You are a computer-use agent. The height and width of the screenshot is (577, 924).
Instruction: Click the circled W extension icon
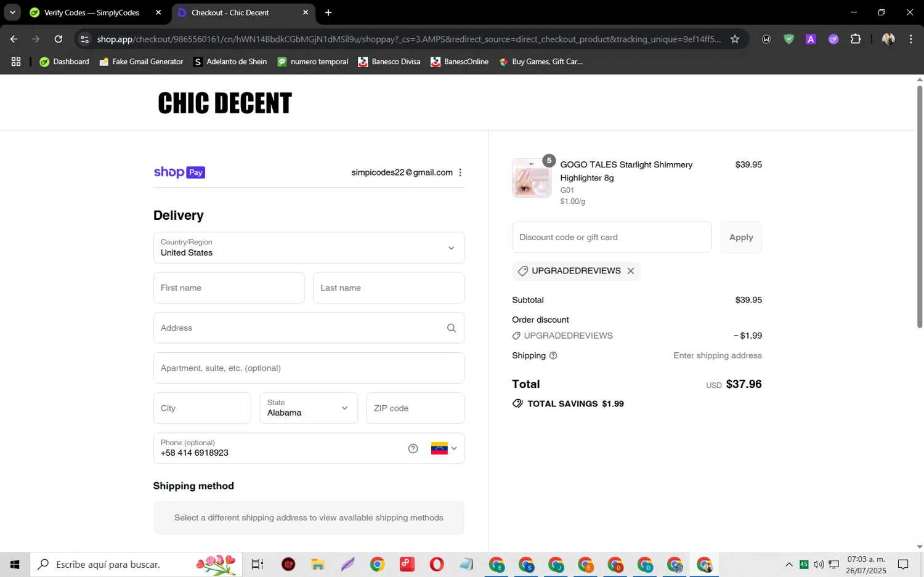(x=766, y=39)
